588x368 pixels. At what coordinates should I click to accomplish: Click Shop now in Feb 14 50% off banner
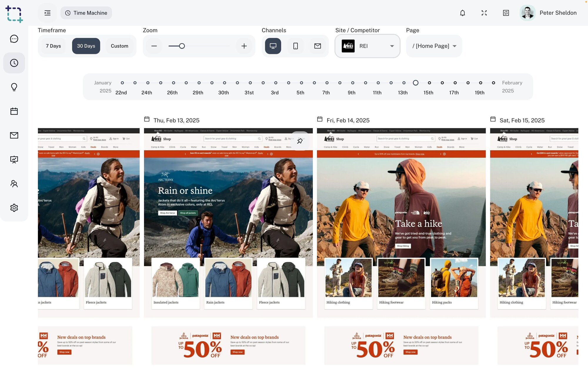pyautogui.click(x=410, y=352)
